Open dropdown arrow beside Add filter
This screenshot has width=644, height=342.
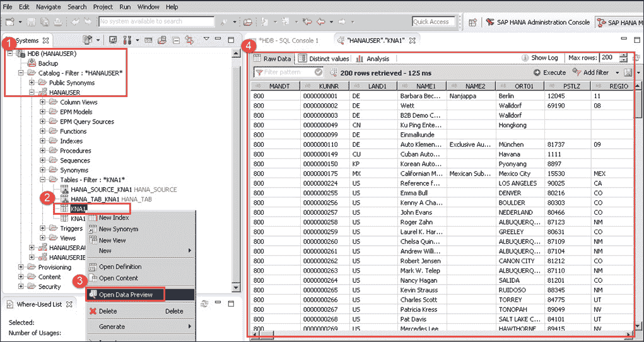pyautogui.click(x=618, y=72)
